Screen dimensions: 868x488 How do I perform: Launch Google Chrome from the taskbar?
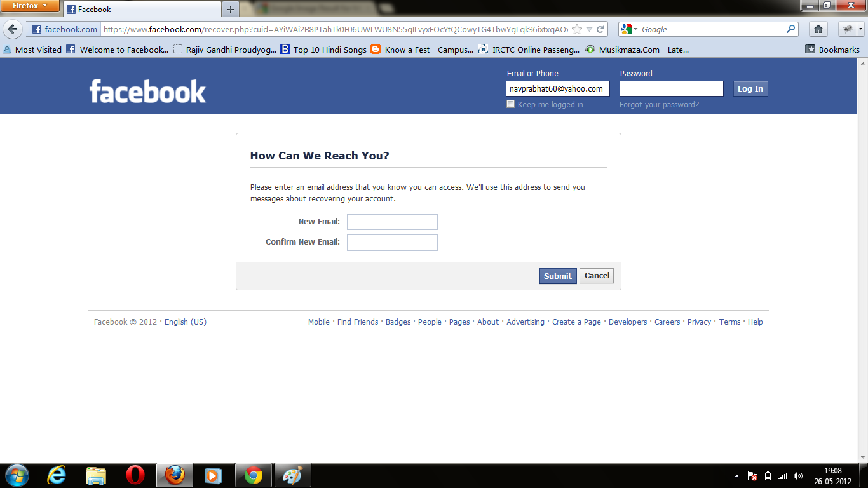coord(254,475)
